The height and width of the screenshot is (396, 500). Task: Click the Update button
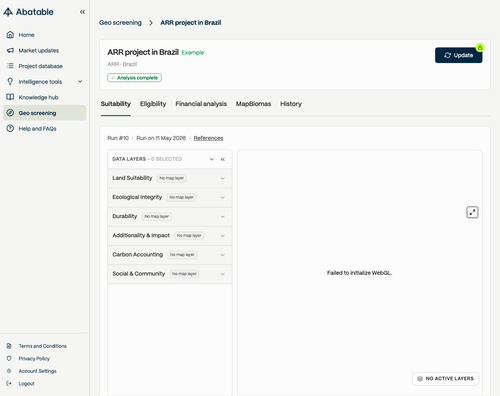pos(458,55)
